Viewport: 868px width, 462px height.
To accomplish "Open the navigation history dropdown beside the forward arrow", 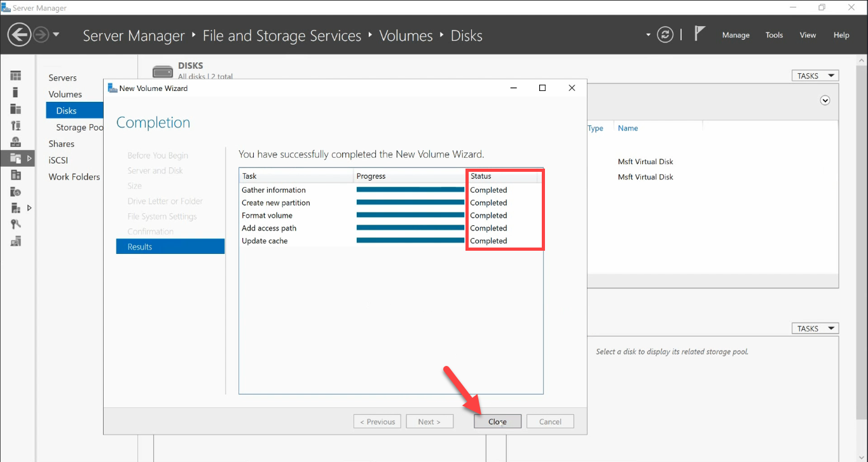I will point(56,34).
